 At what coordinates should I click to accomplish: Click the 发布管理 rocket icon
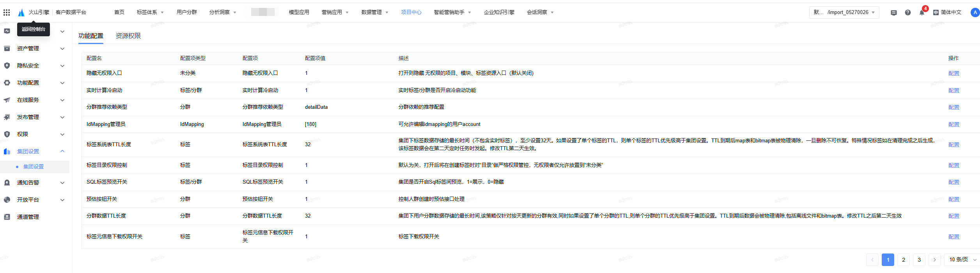[7, 117]
